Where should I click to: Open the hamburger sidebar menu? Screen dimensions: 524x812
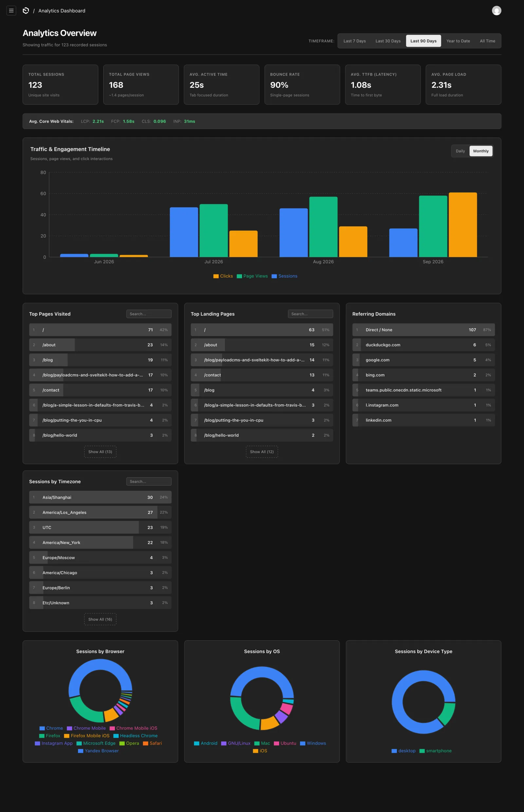point(11,10)
